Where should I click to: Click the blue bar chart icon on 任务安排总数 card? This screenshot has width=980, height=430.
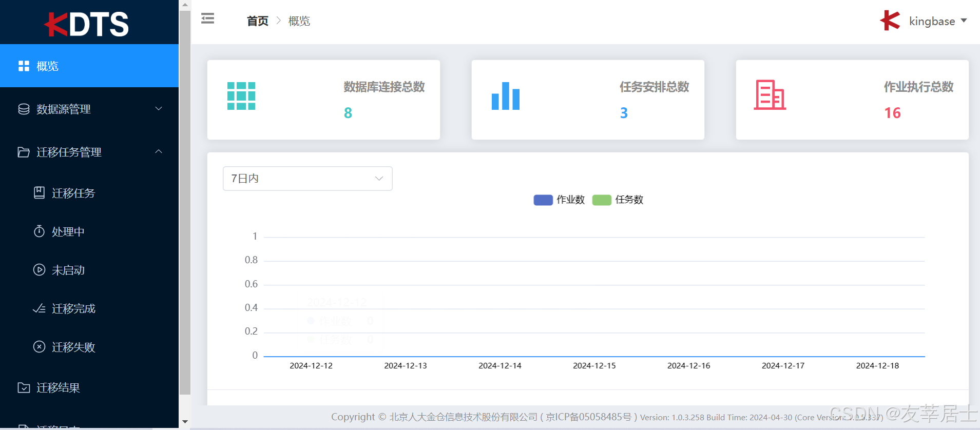tap(506, 96)
